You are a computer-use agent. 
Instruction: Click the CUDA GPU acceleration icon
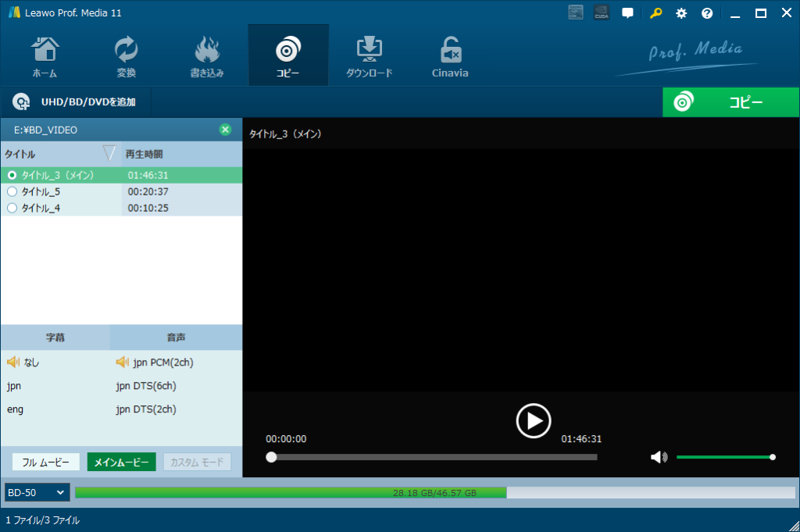602,12
